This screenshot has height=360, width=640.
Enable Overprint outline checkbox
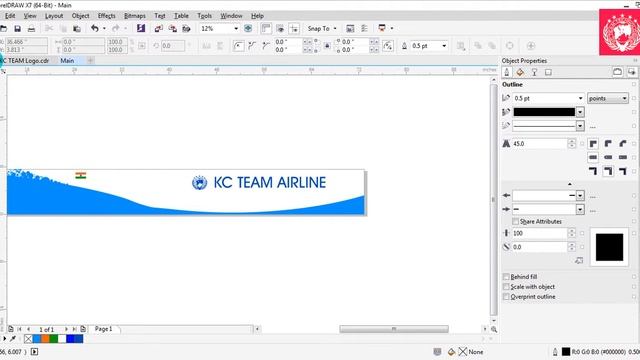point(506,297)
